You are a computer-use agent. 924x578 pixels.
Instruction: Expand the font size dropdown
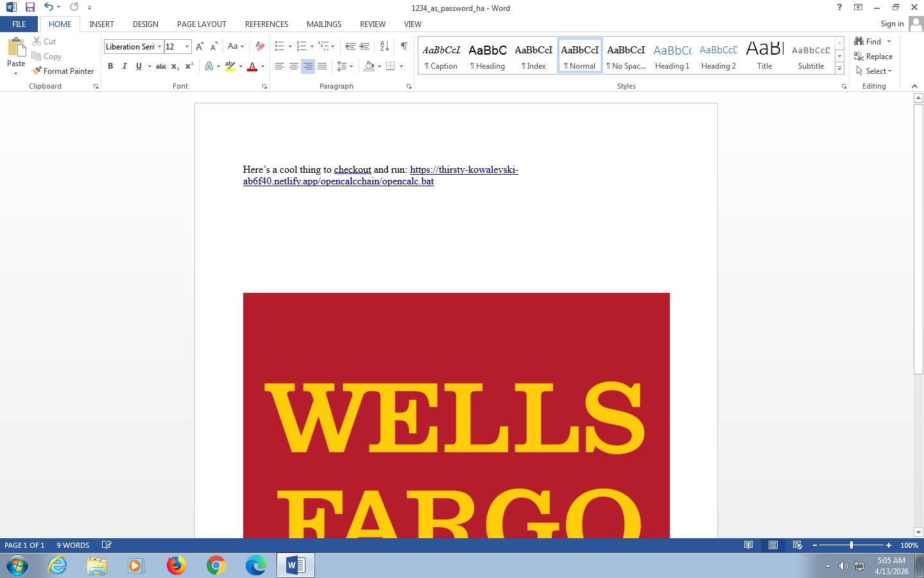tap(187, 46)
